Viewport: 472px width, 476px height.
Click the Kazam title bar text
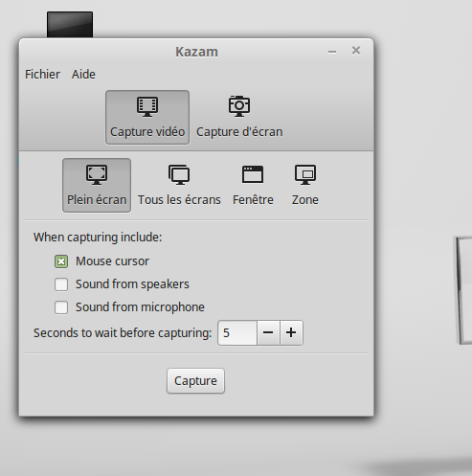click(196, 52)
